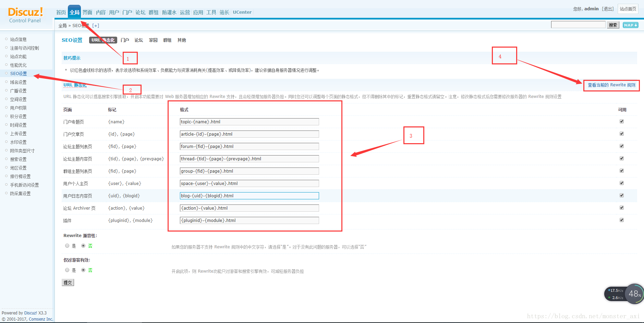The height and width of the screenshot is (323, 644).
Task: Click the MAP button icon
Action: click(630, 25)
